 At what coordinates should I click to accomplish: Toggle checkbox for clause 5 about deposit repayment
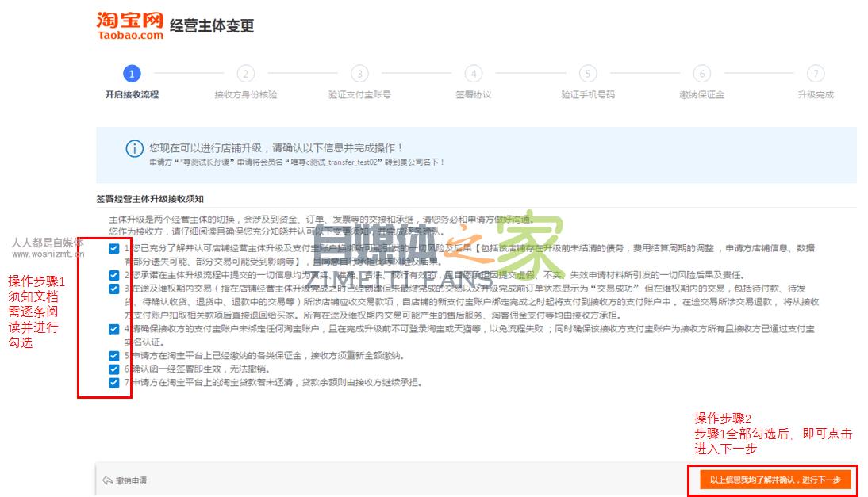tap(113, 357)
